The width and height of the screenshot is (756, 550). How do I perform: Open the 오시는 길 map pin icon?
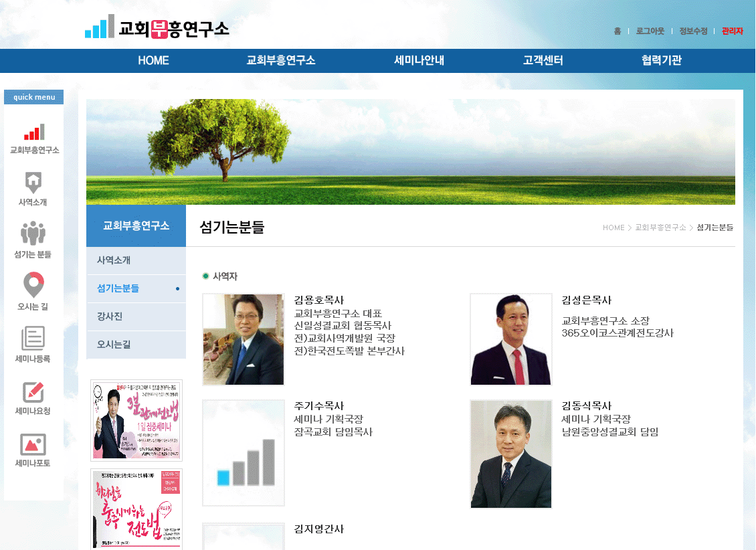point(33,292)
